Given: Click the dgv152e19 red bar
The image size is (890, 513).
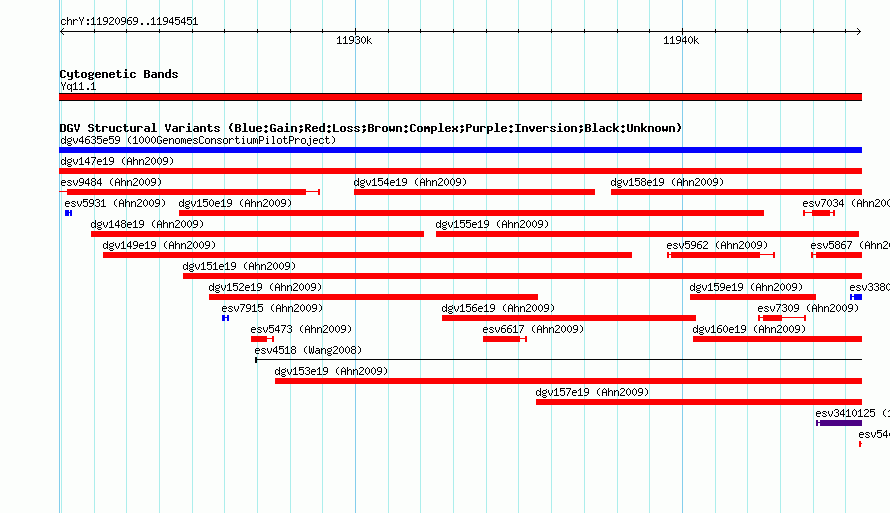Looking at the screenshot, I should coord(373,297).
